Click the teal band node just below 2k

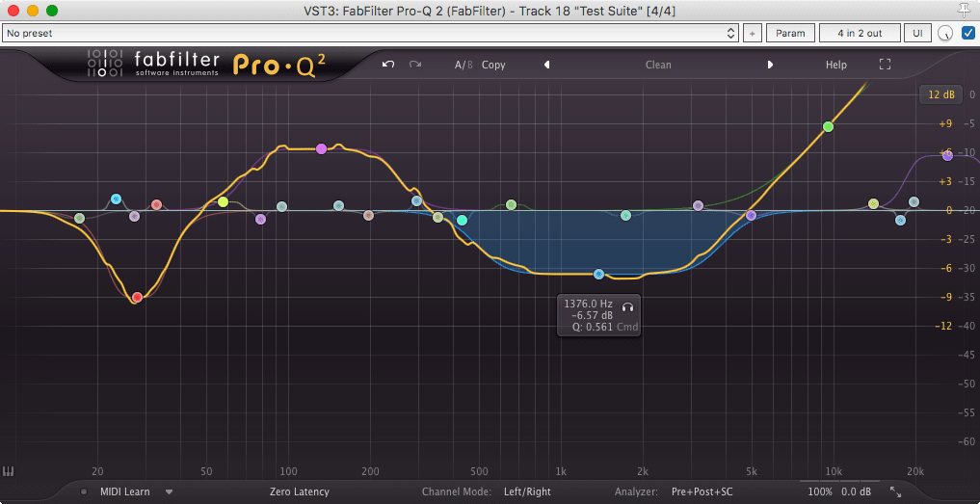click(625, 215)
